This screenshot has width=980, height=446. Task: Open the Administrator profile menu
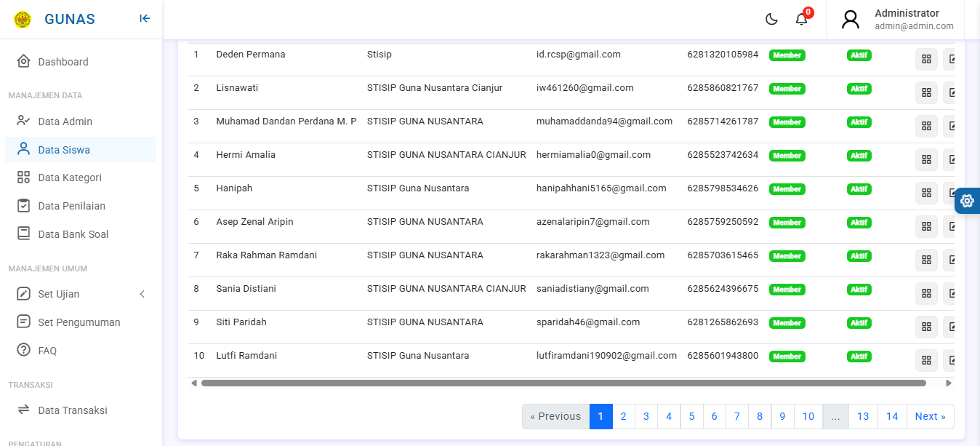point(899,20)
